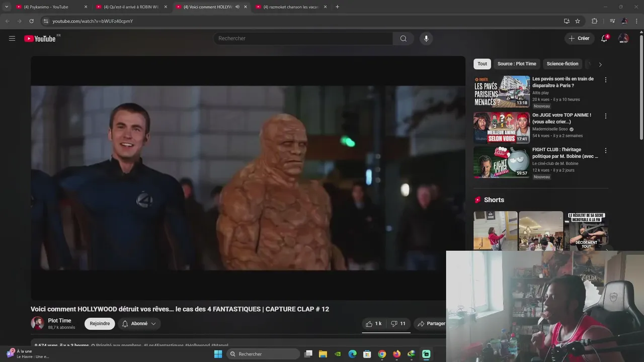644x362 pixels.
Task: Open the À la une news widget
Action: point(28,354)
